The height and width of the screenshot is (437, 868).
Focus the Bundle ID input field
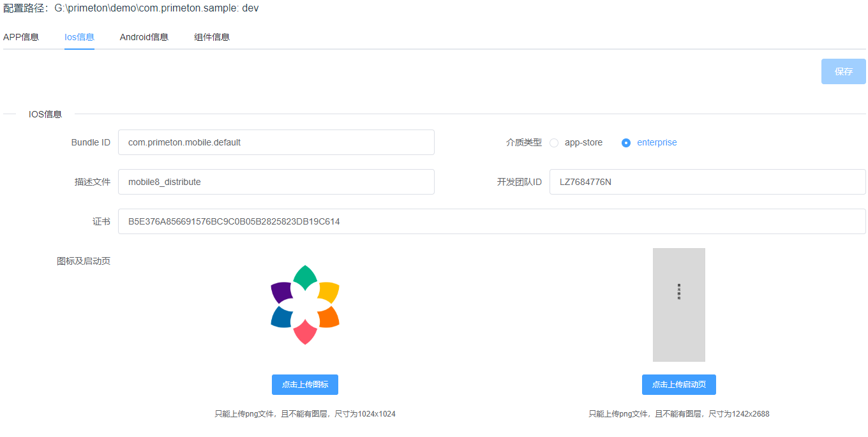coord(276,142)
